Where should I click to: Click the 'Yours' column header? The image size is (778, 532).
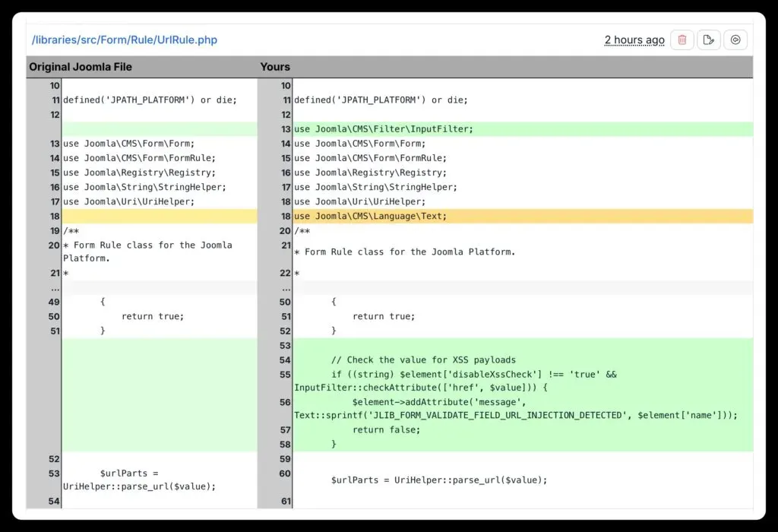[275, 67]
